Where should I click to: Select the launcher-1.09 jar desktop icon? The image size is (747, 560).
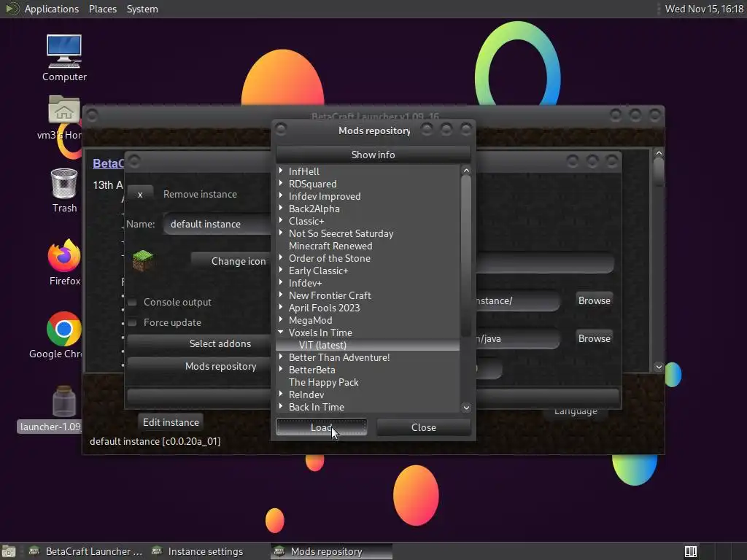(x=64, y=409)
